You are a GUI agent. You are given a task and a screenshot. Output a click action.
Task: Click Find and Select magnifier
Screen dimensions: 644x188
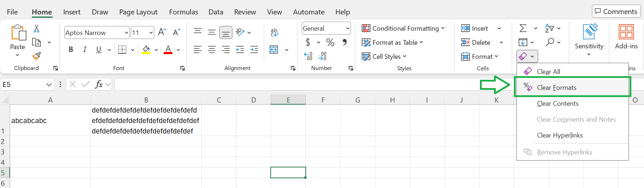click(x=550, y=42)
